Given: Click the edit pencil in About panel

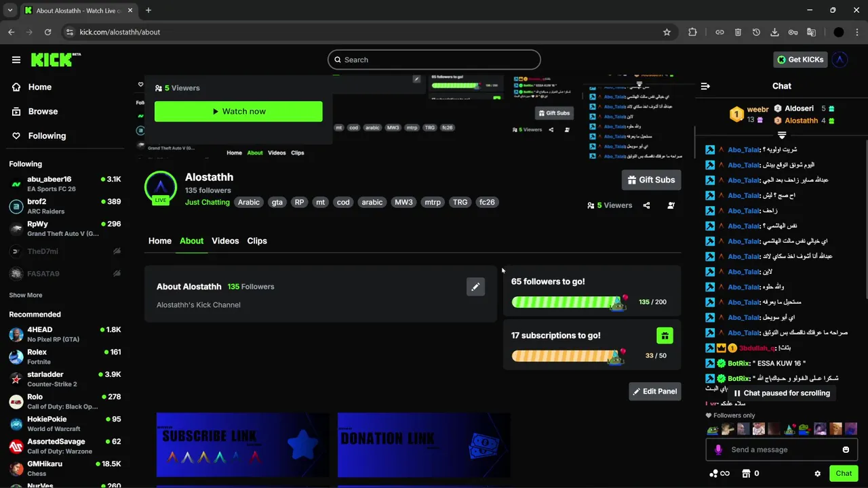Looking at the screenshot, I should (x=475, y=287).
